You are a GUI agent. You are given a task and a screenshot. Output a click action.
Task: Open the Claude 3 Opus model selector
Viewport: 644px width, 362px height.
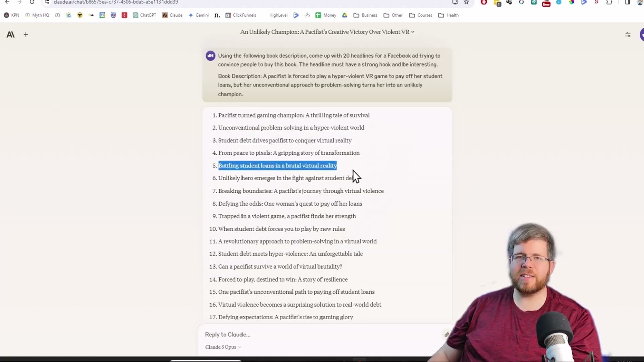223,347
